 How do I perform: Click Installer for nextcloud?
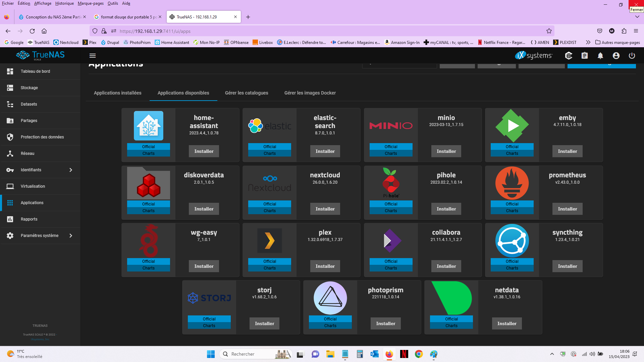325,209
